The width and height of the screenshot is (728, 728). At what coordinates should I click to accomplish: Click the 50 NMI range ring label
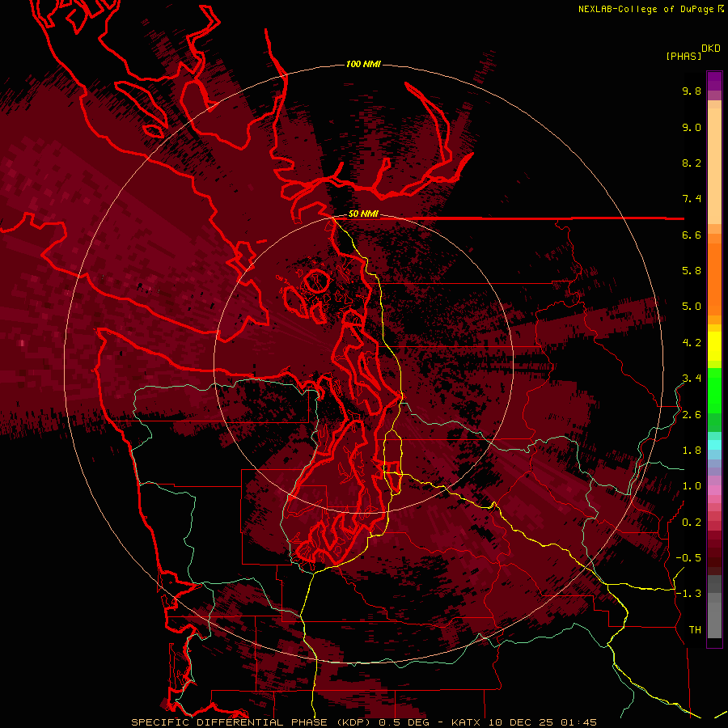tap(363, 214)
